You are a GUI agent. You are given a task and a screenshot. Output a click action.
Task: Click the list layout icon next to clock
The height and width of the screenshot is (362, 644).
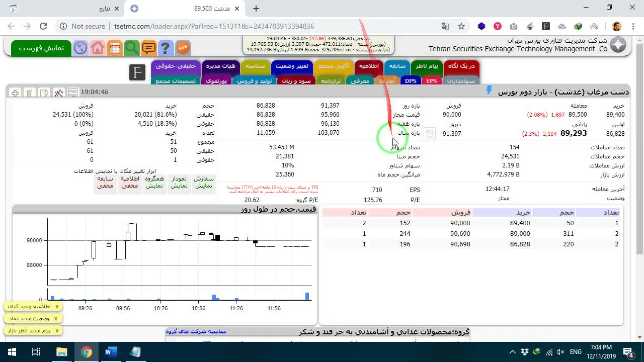pos(73,93)
